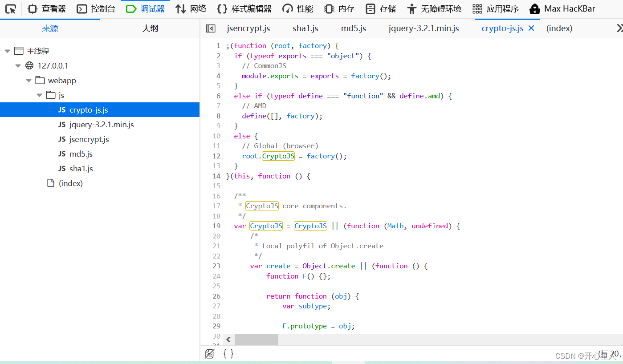Click the horizontal scrollbar thumb in the editor
This screenshot has height=364, width=623.
(257, 340)
